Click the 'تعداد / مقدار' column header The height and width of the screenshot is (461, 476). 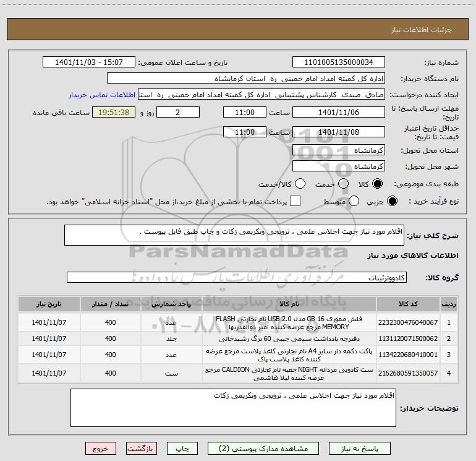110,304
